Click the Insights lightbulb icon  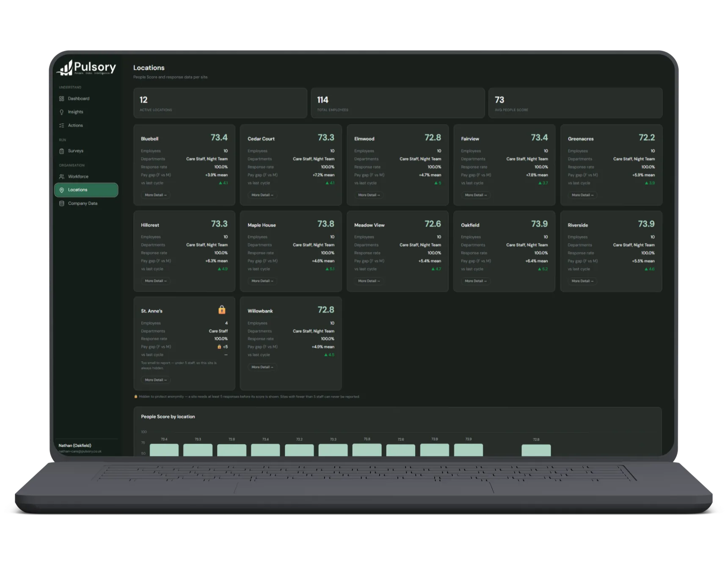(62, 112)
